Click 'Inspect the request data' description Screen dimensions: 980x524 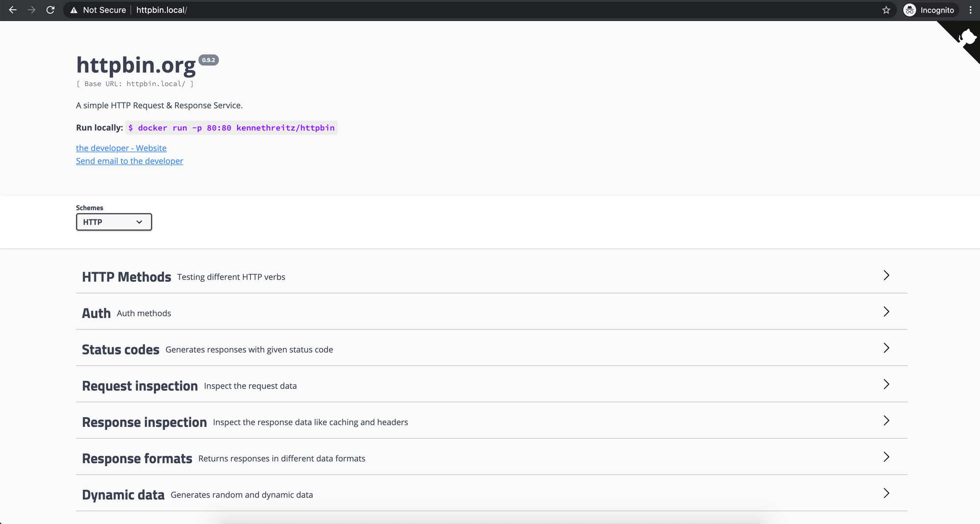click(250, 386)
